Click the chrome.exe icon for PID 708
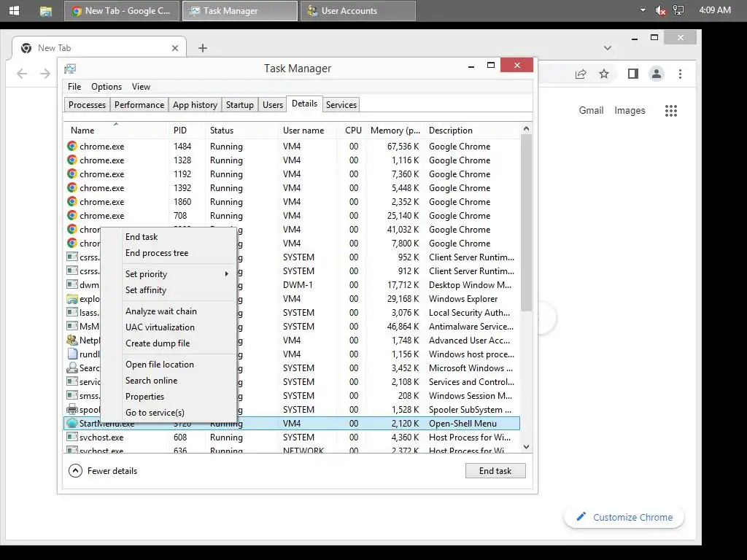The image size is (747, 560). (72, 215)
